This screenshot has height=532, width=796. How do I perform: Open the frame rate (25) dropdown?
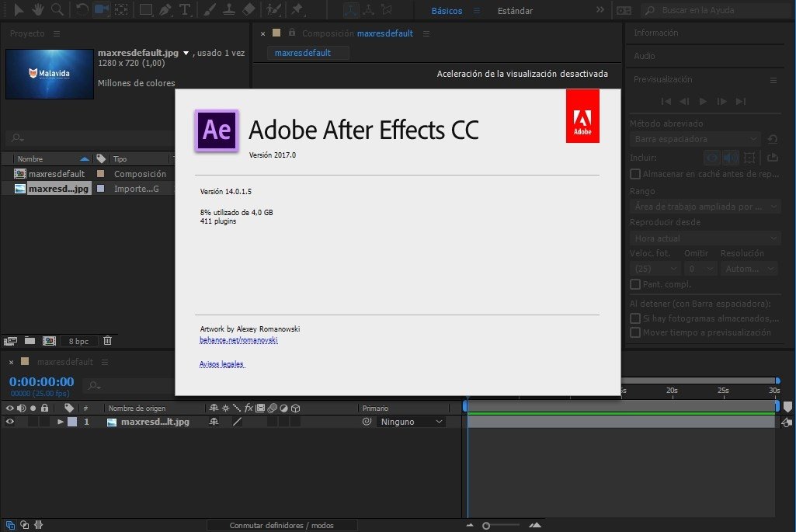pyautogui.click(x=655, y=269)
